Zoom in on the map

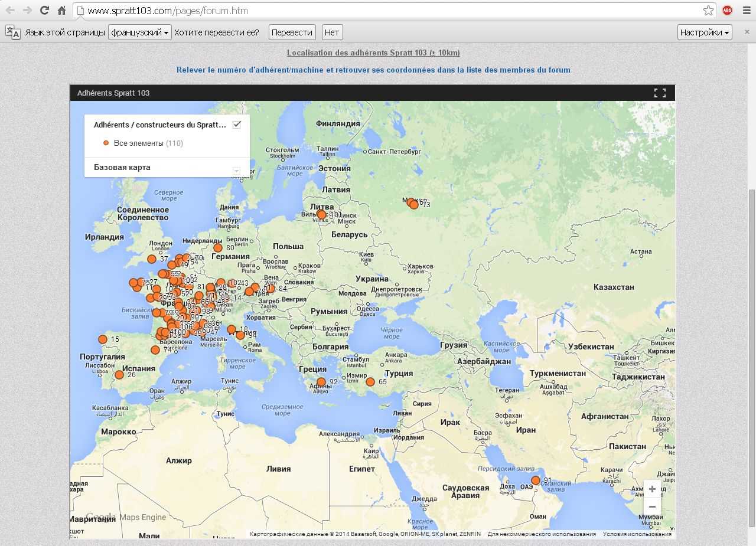click(652, 489)
